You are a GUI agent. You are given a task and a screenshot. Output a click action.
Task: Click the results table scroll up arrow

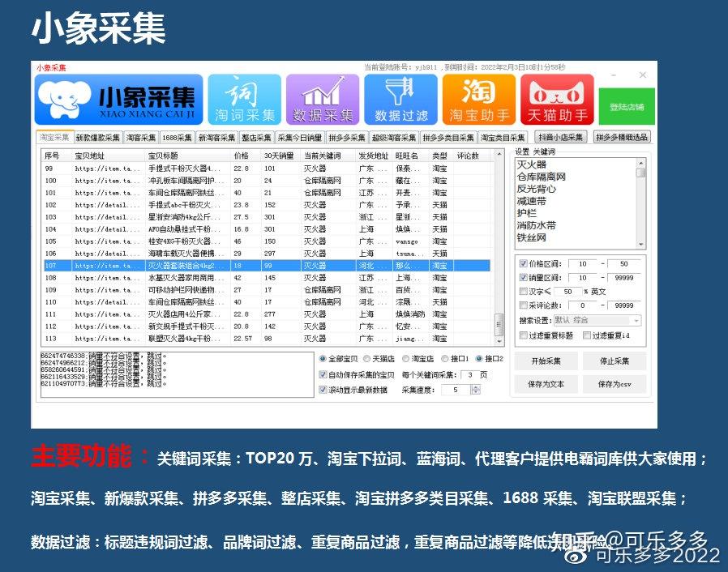(499, 154)
